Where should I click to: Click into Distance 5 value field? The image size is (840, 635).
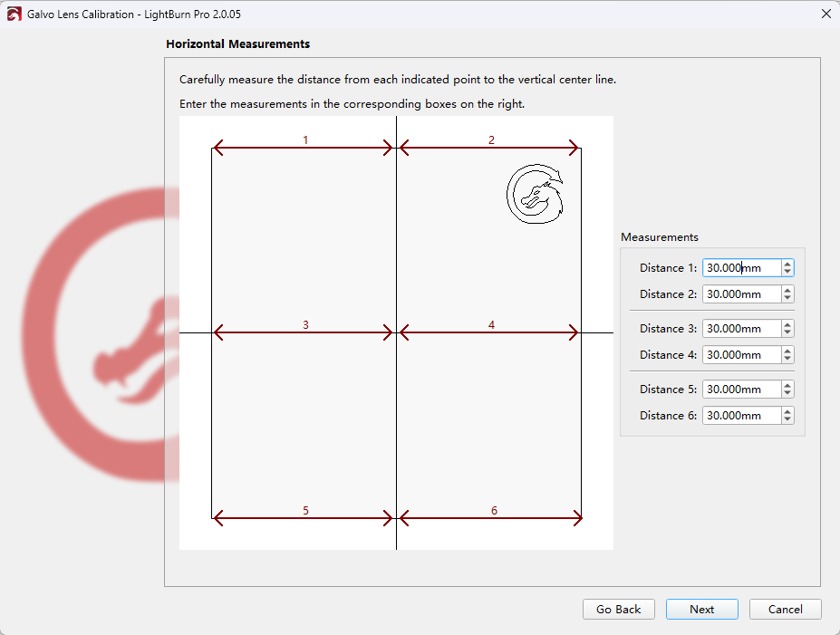[741, 390]
